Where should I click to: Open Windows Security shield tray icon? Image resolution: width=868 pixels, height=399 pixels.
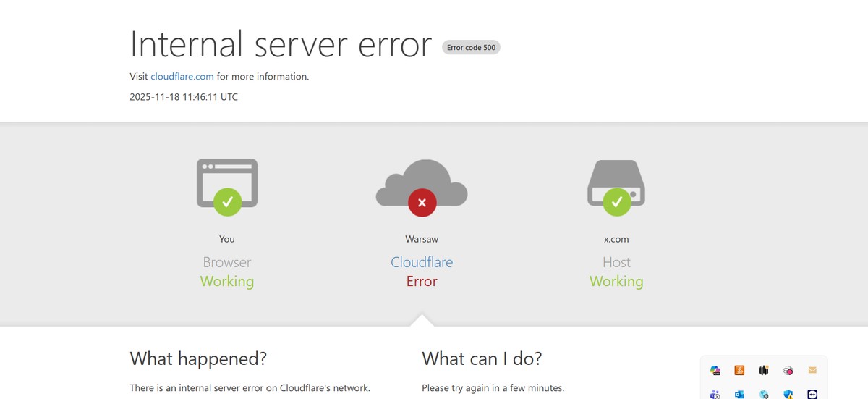pos(788,394)
